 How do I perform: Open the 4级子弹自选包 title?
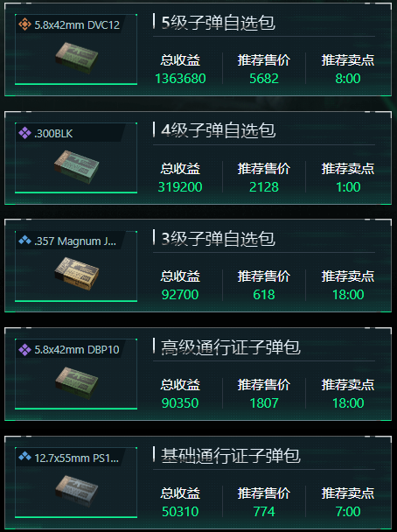click(x=218, y=130)
